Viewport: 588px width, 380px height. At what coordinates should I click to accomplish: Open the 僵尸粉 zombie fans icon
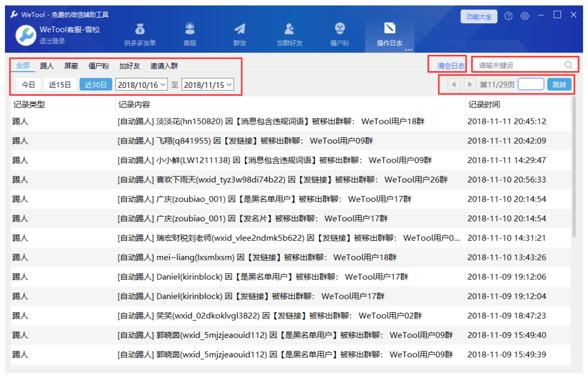340,29
